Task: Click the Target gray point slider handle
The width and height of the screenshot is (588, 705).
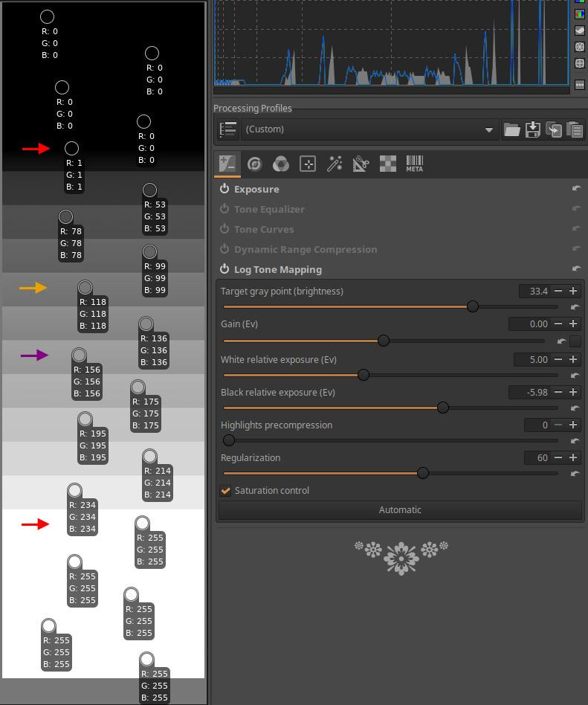Action: pos(473,306)
